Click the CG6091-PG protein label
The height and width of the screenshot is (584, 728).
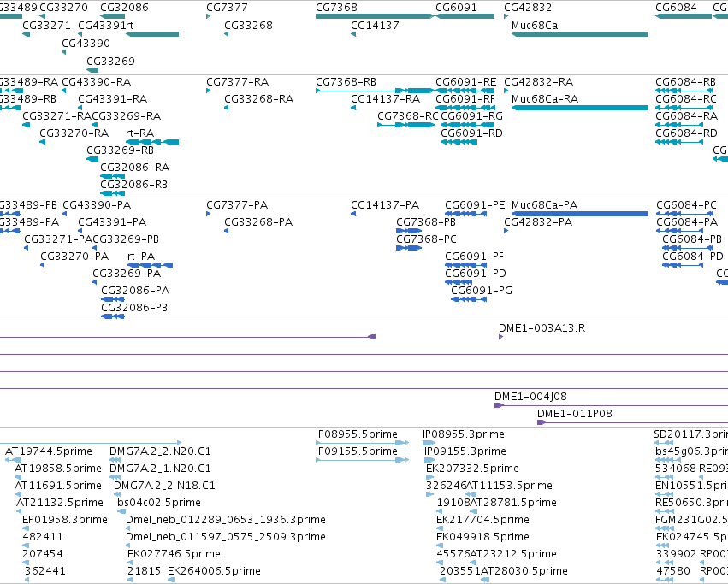[x=482, y=291]
